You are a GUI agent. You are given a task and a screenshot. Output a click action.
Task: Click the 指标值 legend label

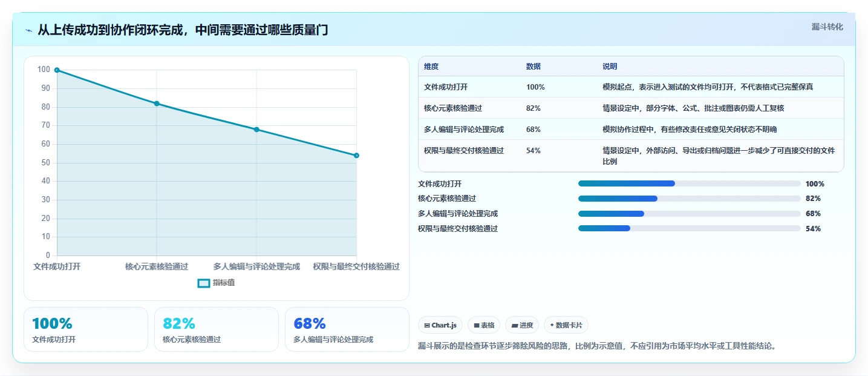click(x=224, y=283)
